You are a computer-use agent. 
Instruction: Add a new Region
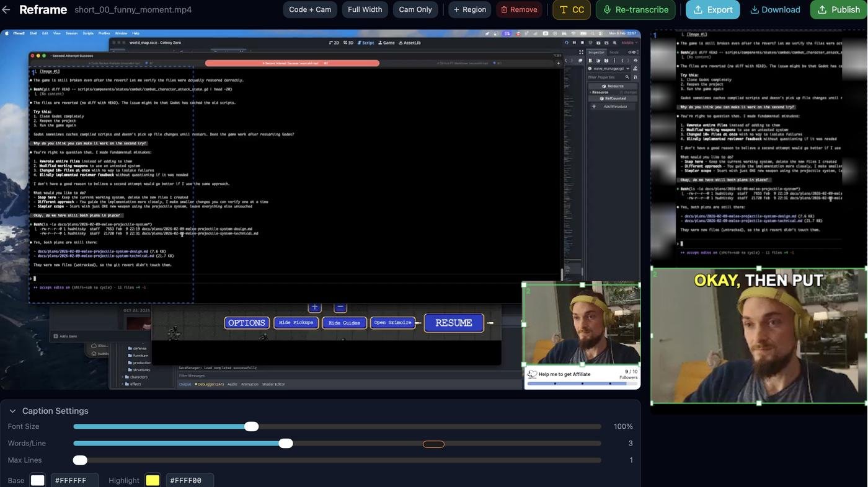[470, 10]
